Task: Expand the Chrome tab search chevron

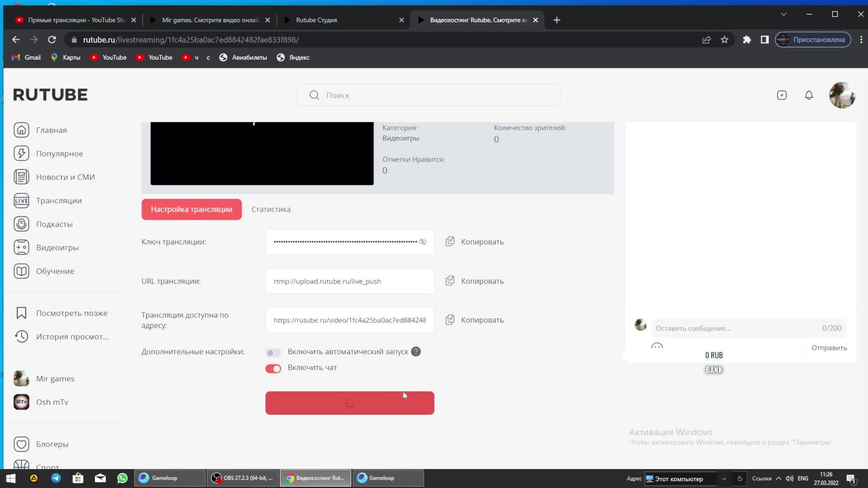Action: (x=784, y=14)
